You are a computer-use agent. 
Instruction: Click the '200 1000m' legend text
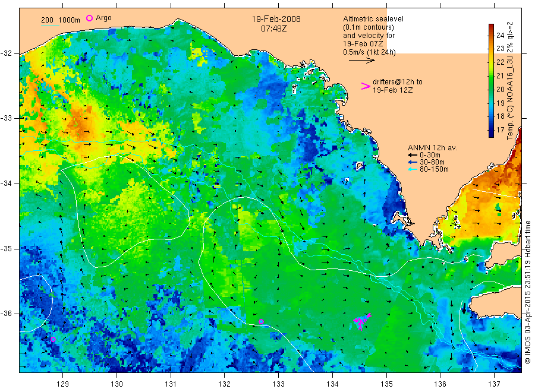click(61, 20)
